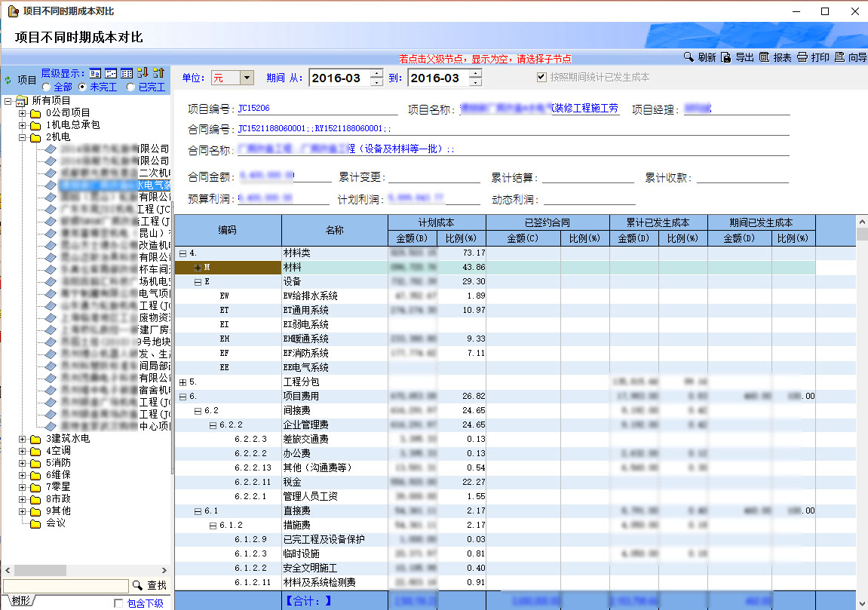This screenshot has height=610, width=868.
Task: Click the 打印 (Print) printer icon
Action: tap(802, 57)
